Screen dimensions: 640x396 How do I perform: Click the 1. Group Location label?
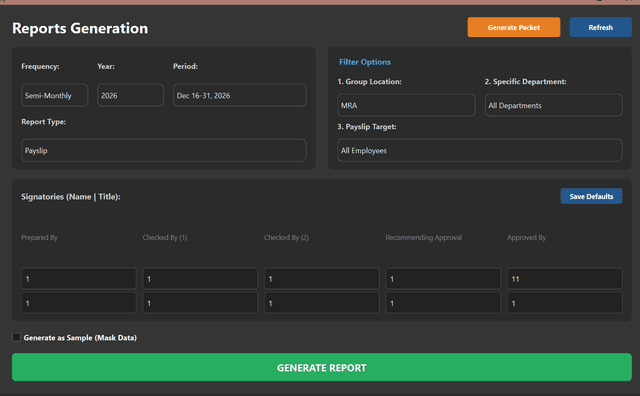pos(369,82)
